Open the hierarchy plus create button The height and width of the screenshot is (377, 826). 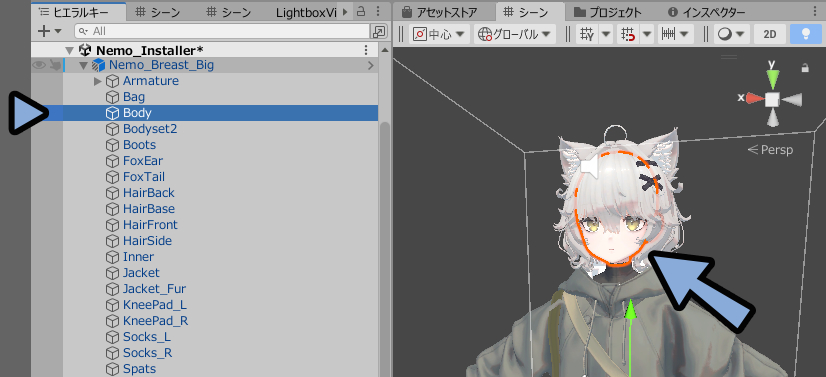pos(49,32)
